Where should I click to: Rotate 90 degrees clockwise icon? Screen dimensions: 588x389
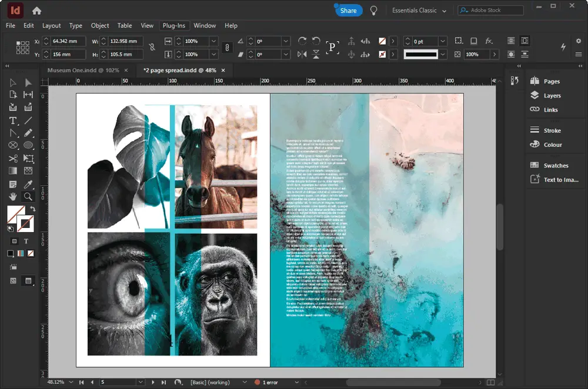point(302,41)
